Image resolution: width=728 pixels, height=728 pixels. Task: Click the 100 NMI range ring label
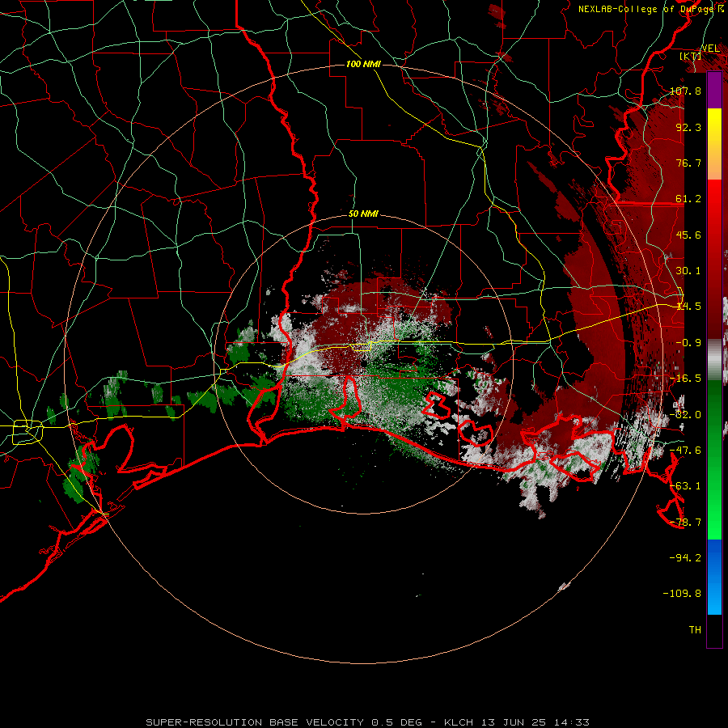[363, 64]
